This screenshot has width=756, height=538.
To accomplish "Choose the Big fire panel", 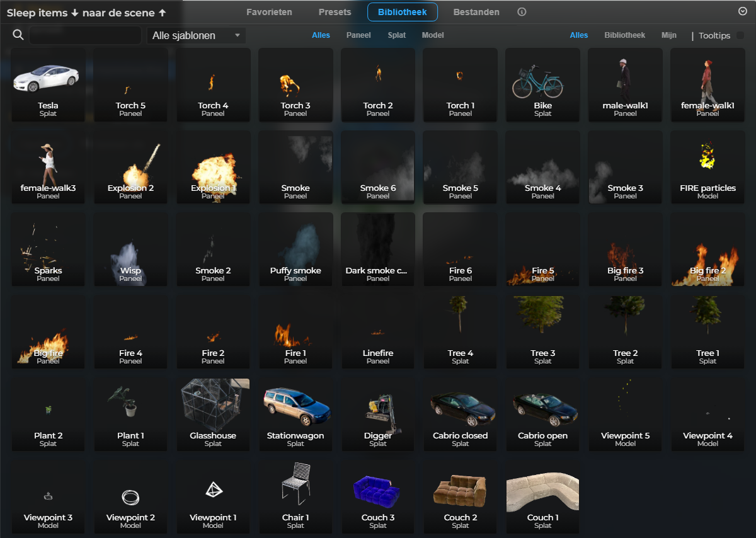I will [x=48, y=332].
